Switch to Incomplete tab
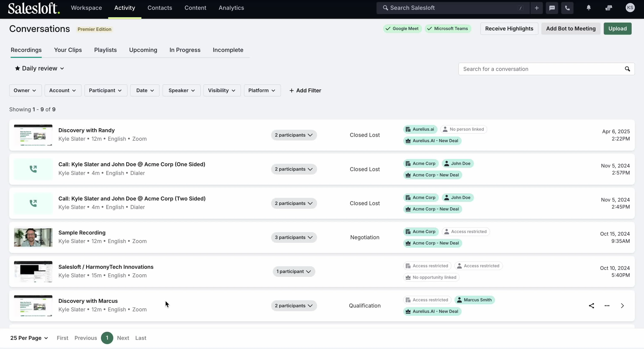 [228, 50]
